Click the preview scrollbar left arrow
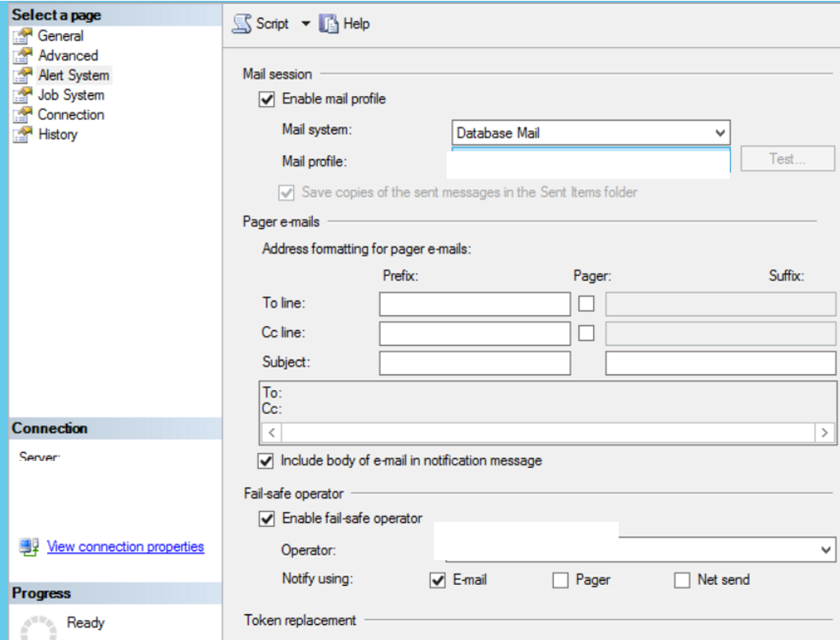The height and width of the screenshot is (640, 840). [x=271, y=432]
